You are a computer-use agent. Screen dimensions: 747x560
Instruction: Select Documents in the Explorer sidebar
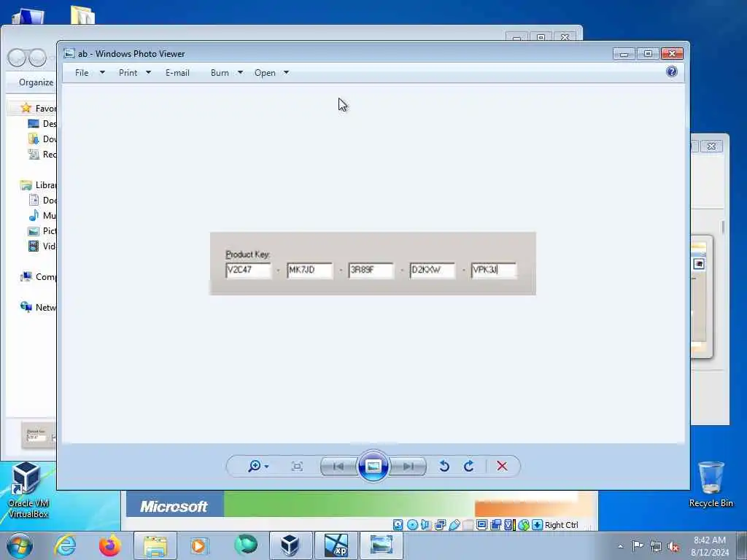pyautogui.click(x=42, y=201)
